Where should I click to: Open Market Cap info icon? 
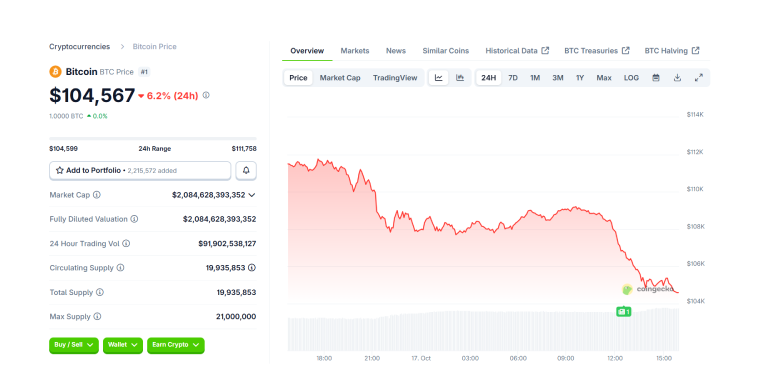click(x=97, y=195)
